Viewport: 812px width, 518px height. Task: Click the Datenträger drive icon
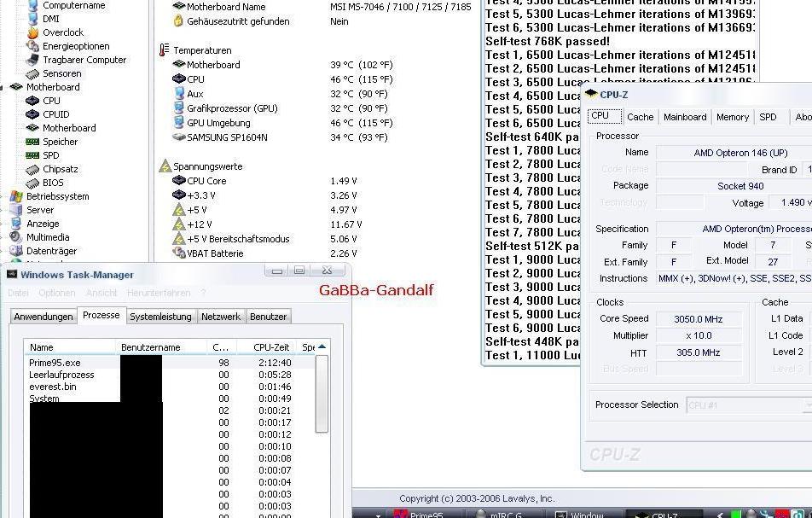point(16,251)
